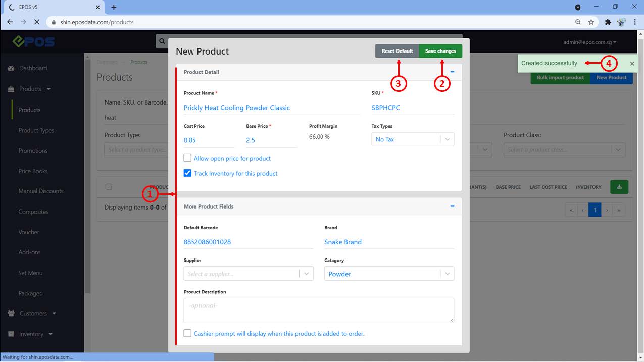Sort by the BASE PRICE column header
This screenshot has width=644, height=362.
pyautogui.click(x=508, y=187)
